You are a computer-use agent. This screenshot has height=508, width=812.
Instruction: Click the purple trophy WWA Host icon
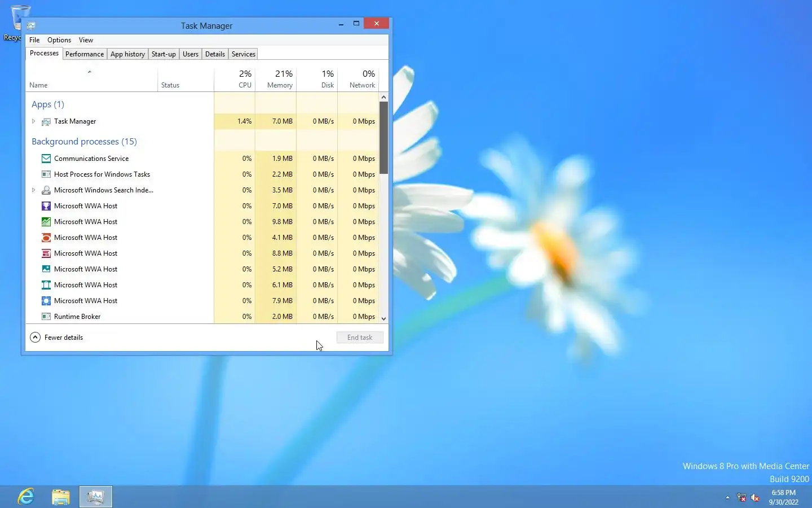pyautogui.click(x=46, y=206)
